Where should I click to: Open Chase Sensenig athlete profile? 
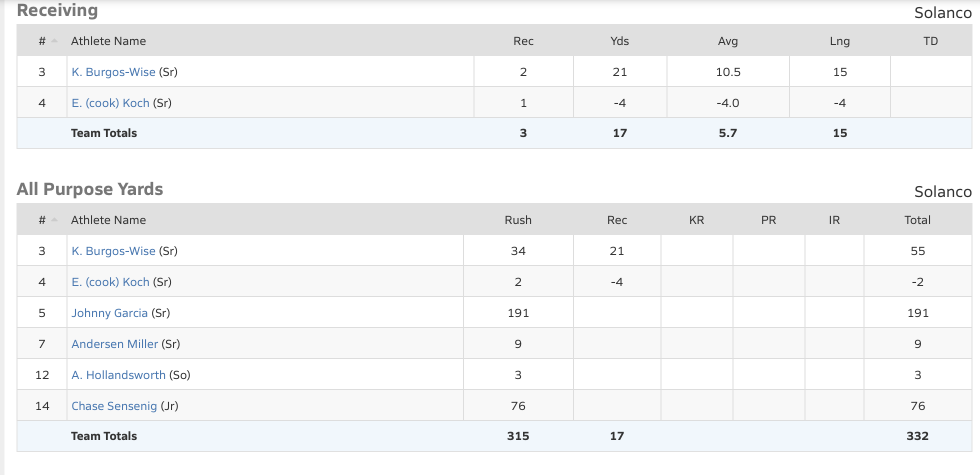[x=114, y=406]
